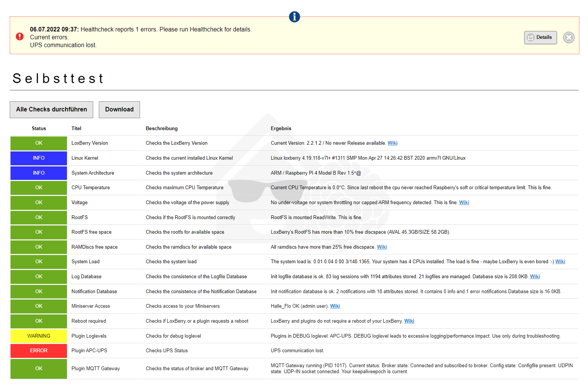588x387 pixels.
Task: Open the System Load Wiki link
Action: pyautogui.click(x=560, y=262)
